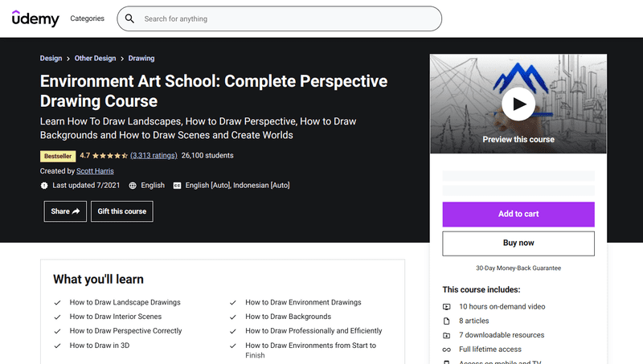Click the globe language icon

pos(133,186)
